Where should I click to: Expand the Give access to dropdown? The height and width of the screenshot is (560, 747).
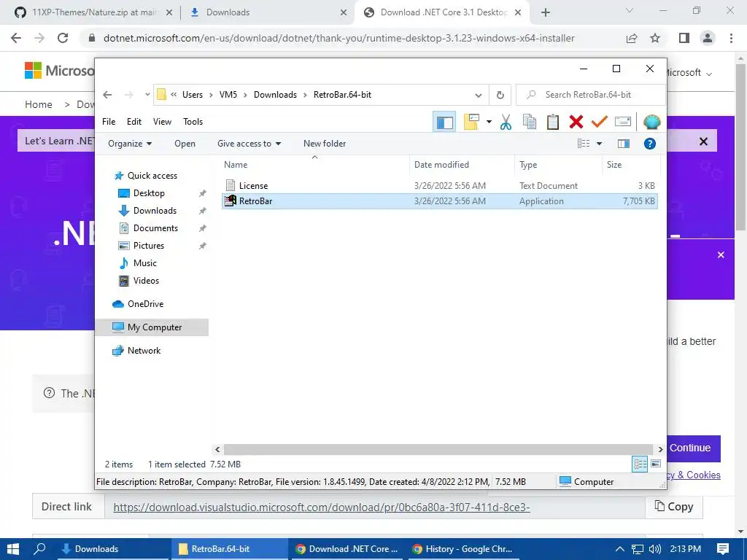point(249,144)
